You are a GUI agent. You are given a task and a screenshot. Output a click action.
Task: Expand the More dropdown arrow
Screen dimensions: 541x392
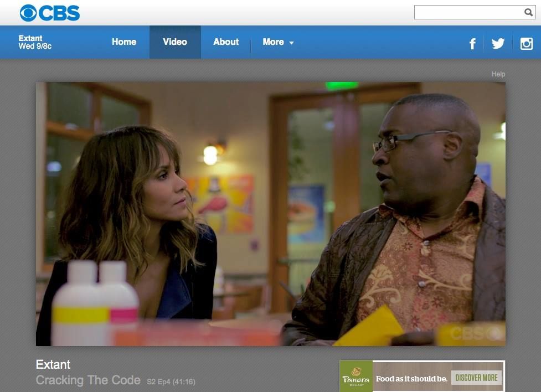(x=292, y=43)
